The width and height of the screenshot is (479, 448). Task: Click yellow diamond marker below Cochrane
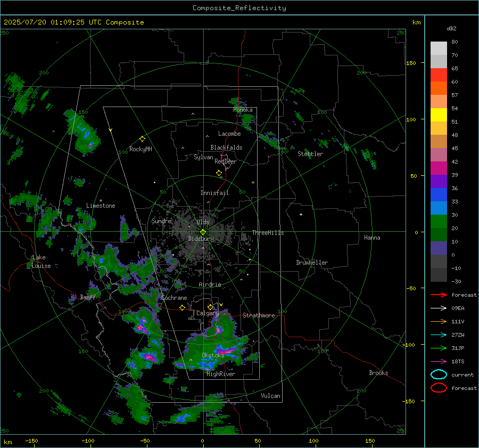182,307
